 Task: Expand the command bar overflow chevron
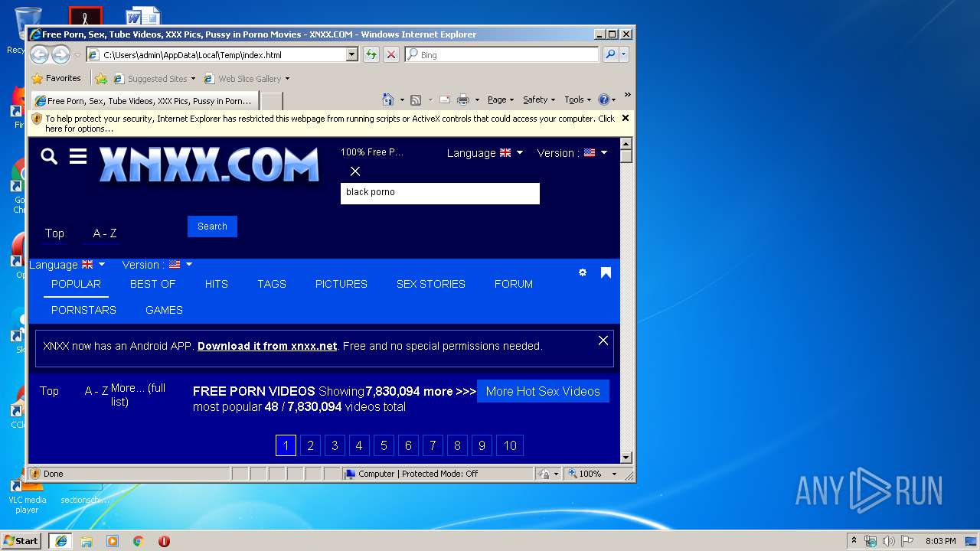pyautogui.click(x=627, y=96)
